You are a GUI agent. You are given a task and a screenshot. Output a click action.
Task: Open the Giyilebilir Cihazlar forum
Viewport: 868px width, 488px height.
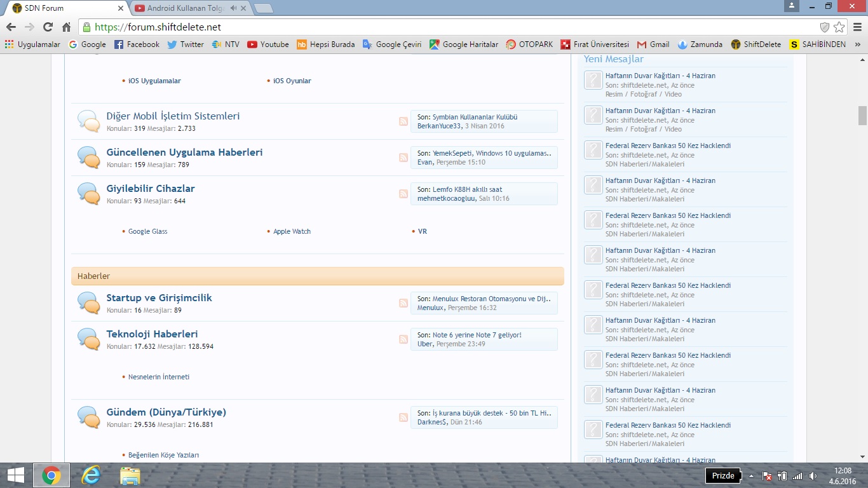point(151,189)
